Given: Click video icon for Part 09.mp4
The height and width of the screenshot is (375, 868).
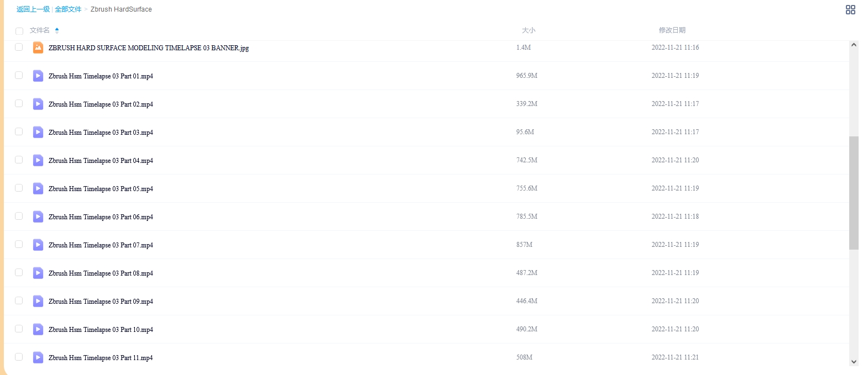Looking at the screenshot, I should [x=38, y=301].
